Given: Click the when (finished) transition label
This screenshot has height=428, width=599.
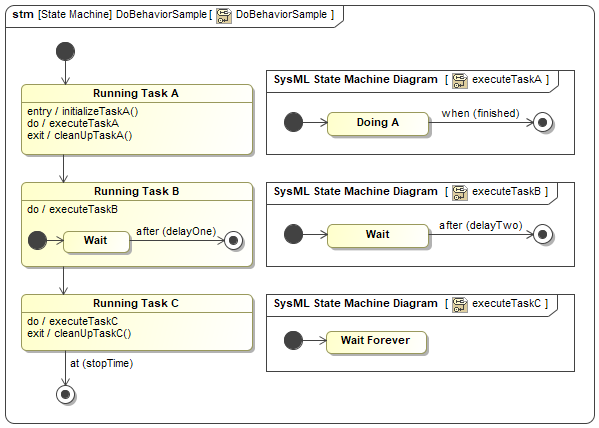Looking at the screenshot, I should (x=481, y=113).
